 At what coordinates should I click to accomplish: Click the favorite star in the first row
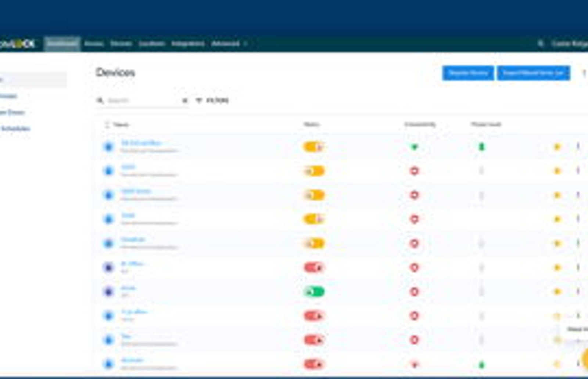click(557, 147)
